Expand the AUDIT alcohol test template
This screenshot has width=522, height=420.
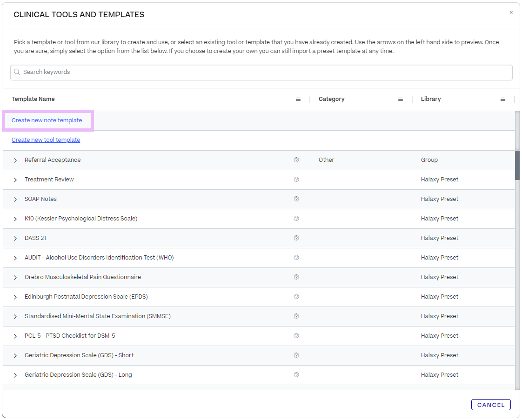(15, 257)
